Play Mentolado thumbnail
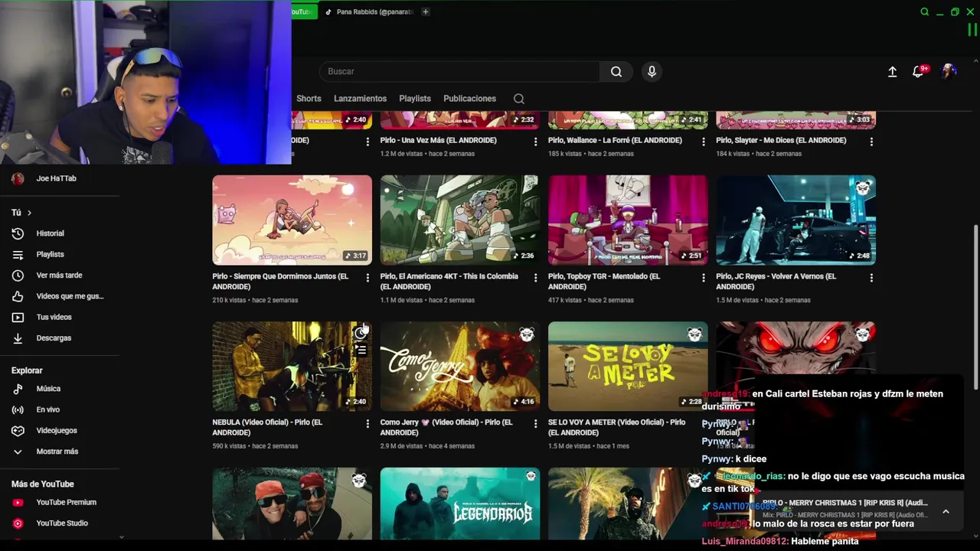 [x=628, y=220]
